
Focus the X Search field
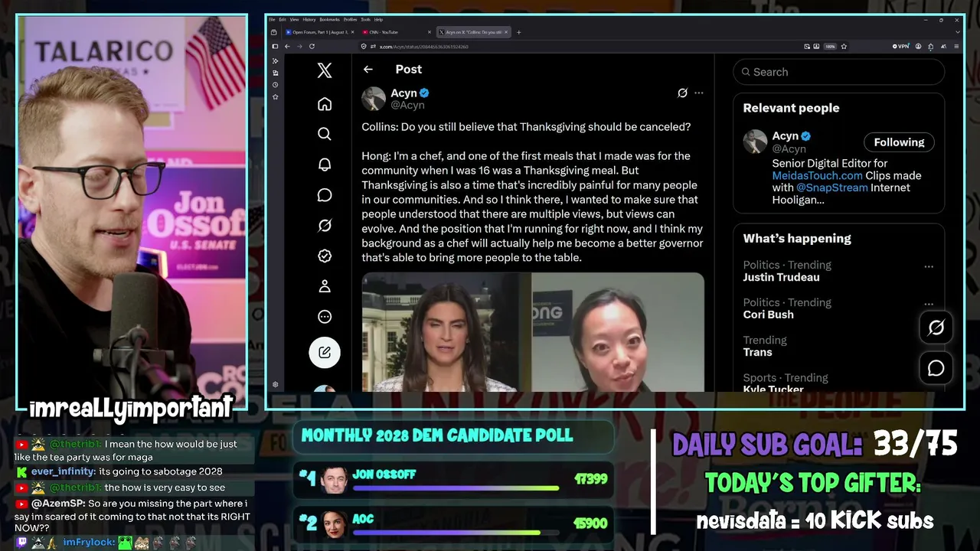[838, 72]
